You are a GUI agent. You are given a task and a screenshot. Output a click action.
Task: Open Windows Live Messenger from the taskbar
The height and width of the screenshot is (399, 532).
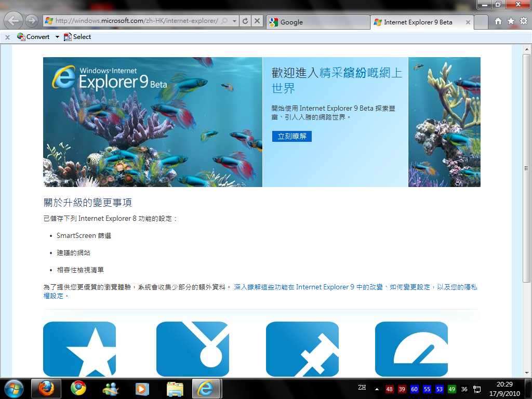[111, 389]
